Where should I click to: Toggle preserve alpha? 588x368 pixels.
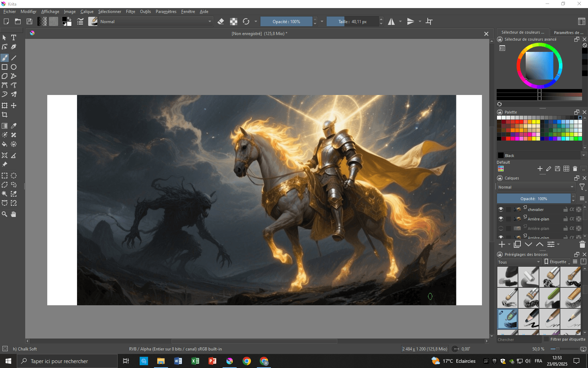click(x=233, y=21)
